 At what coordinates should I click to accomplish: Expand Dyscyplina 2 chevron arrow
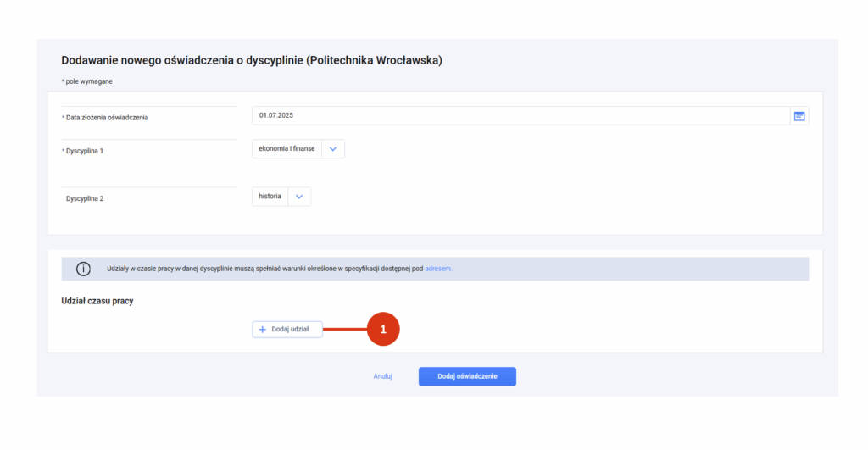tap(299, 197)
